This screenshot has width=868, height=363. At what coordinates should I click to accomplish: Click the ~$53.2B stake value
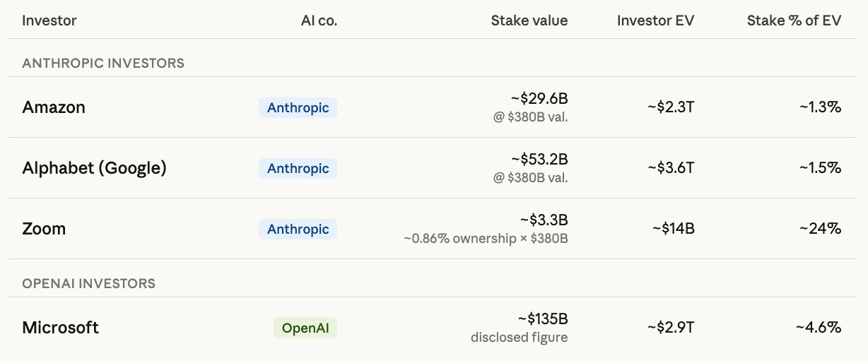pyautogui.click(x=539, y=160)
